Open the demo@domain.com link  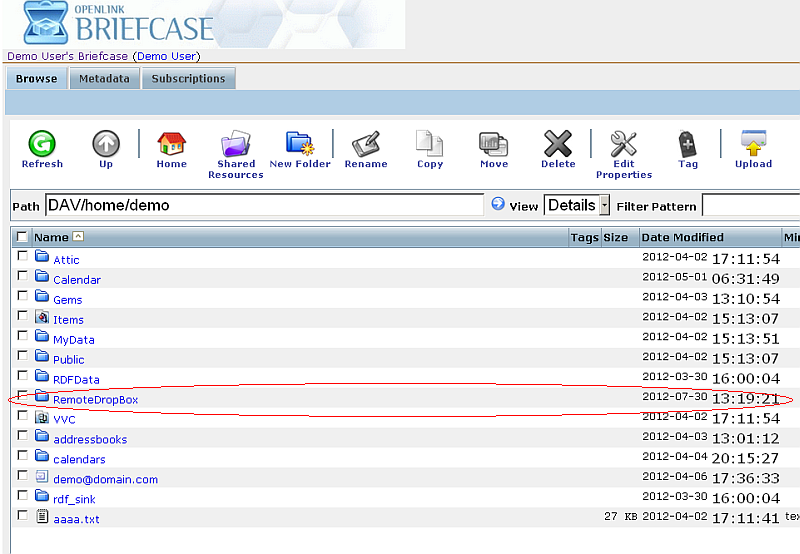coord(105,480)
